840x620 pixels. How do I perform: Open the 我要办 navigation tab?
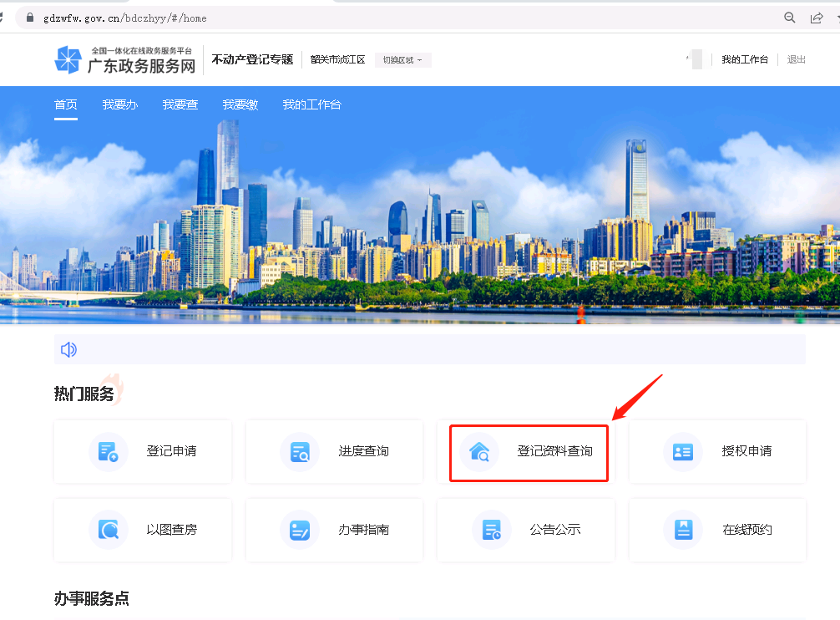(x=119, y=104)
